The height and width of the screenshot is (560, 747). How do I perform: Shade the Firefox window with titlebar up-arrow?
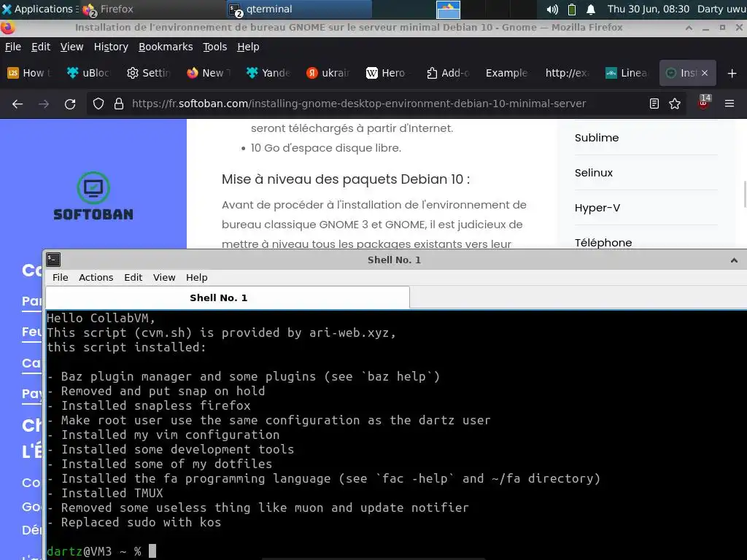pos(689,28)
